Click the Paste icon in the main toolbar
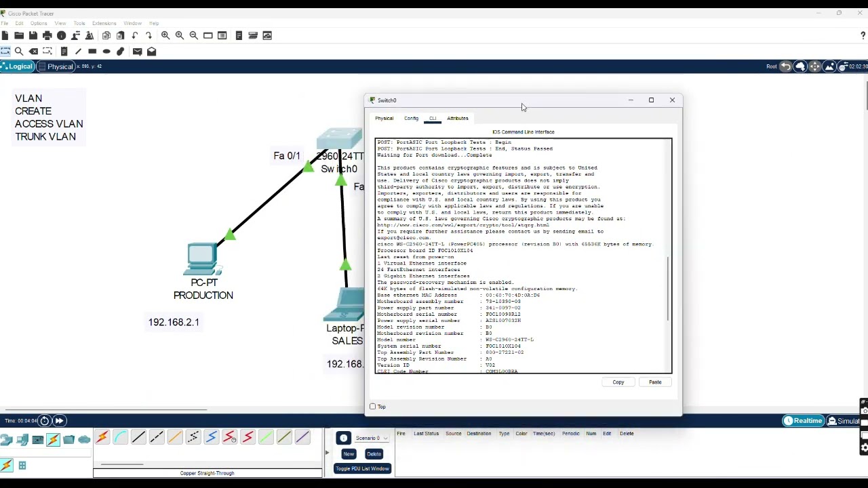 tap(121, 35)
